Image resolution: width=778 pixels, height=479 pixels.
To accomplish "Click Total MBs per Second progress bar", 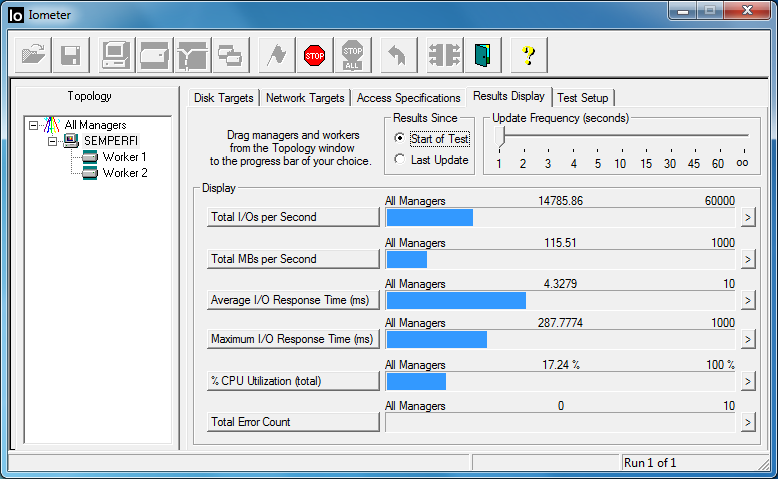I will pos(561,259).
